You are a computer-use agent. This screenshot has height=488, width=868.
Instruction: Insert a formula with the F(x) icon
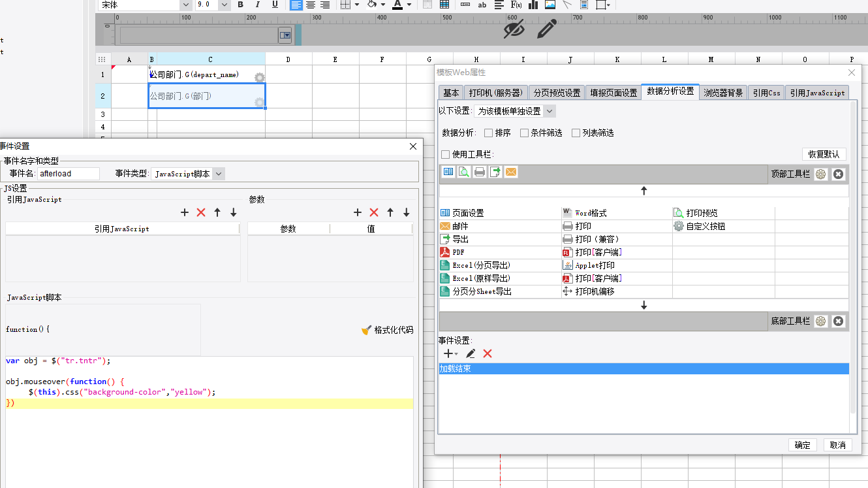(x=516, y=5)
